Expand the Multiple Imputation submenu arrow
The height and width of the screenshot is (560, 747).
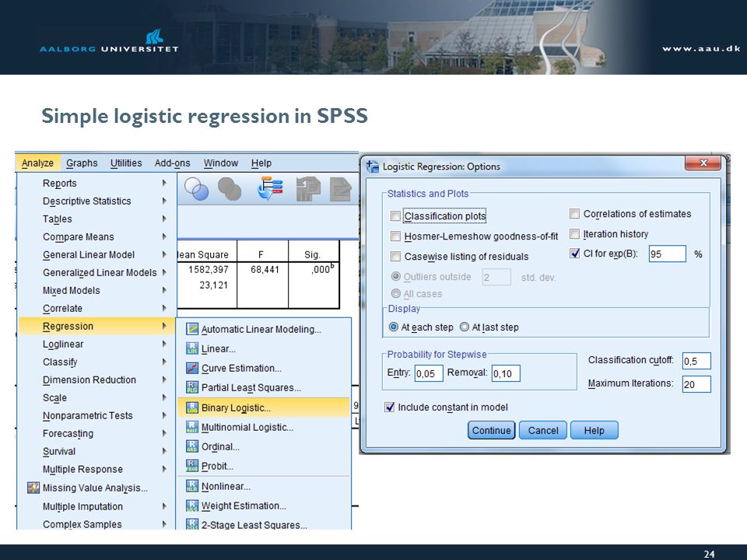pos(164,506)
